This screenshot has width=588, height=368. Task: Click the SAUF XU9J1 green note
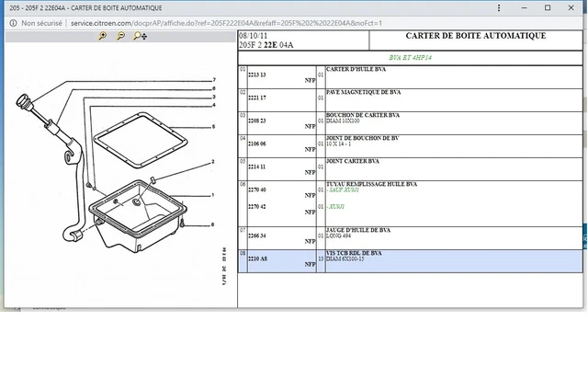pyautogui.click(x=343, y=190)
